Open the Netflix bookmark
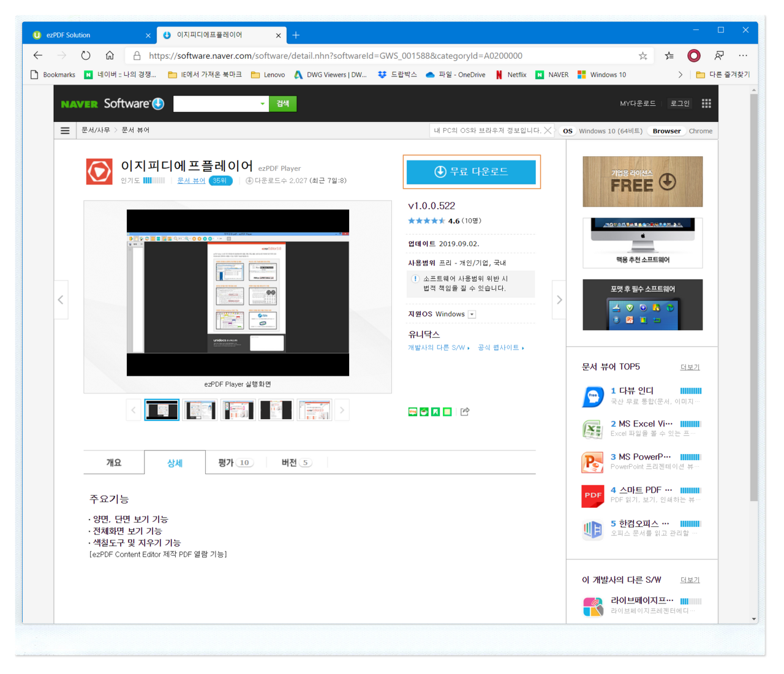784x674 pixels. (x=511, y=75)
